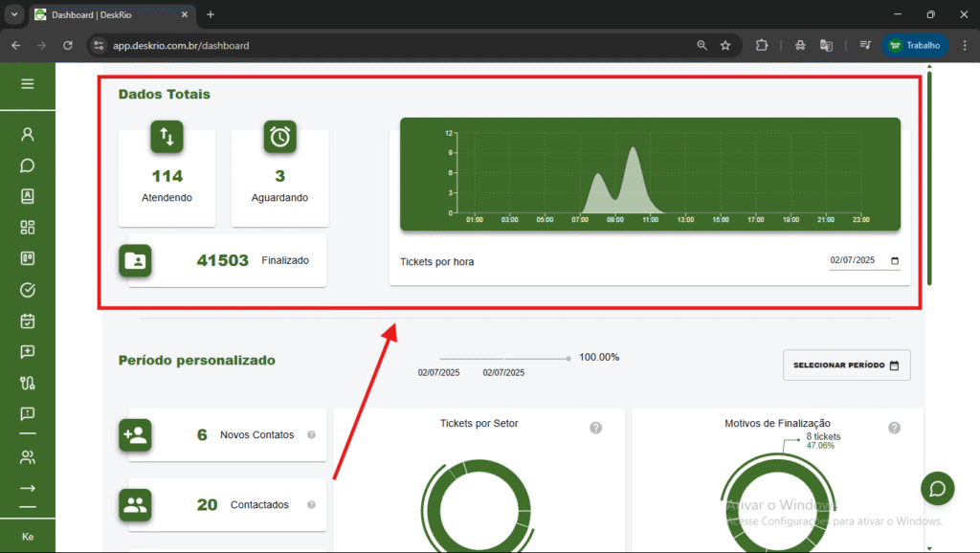Viewport: 980px width, 553px height.
Task: Open the message alert icon in sidebar
Action: pyautogui.click(x=28, y=413)
